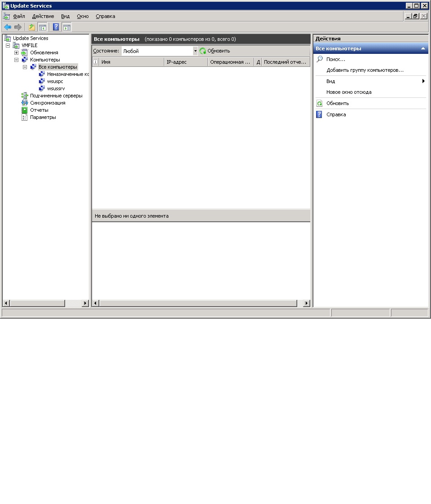Click the green refresh icon in Actions pane
The width and height of the screenshot is (431, 504).
pos(319,103)
